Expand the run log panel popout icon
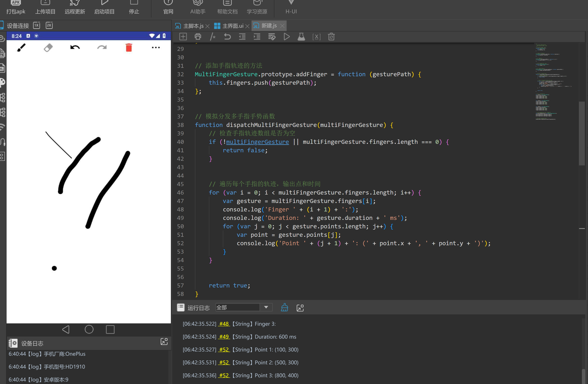The height and width of the screenshot is (384, 588). click(300, 308)
